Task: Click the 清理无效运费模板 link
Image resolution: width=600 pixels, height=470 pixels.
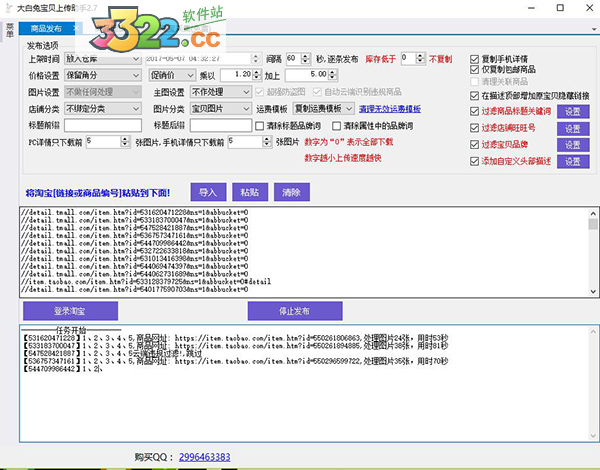Action: 389,108
